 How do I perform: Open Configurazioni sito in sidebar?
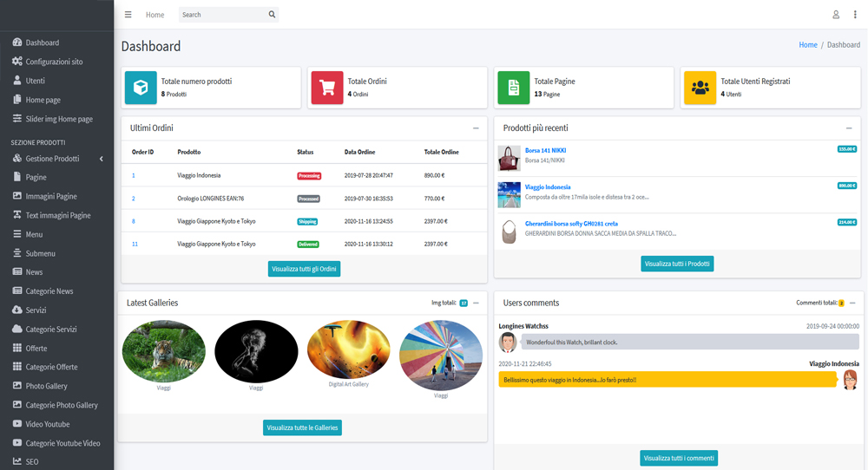(x=54, y=62)
